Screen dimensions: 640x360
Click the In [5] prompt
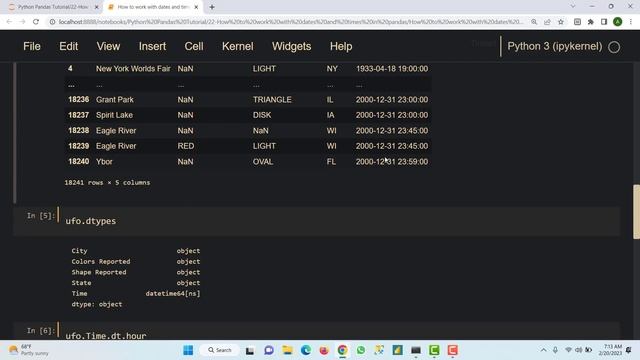click(x=40, y=215)
